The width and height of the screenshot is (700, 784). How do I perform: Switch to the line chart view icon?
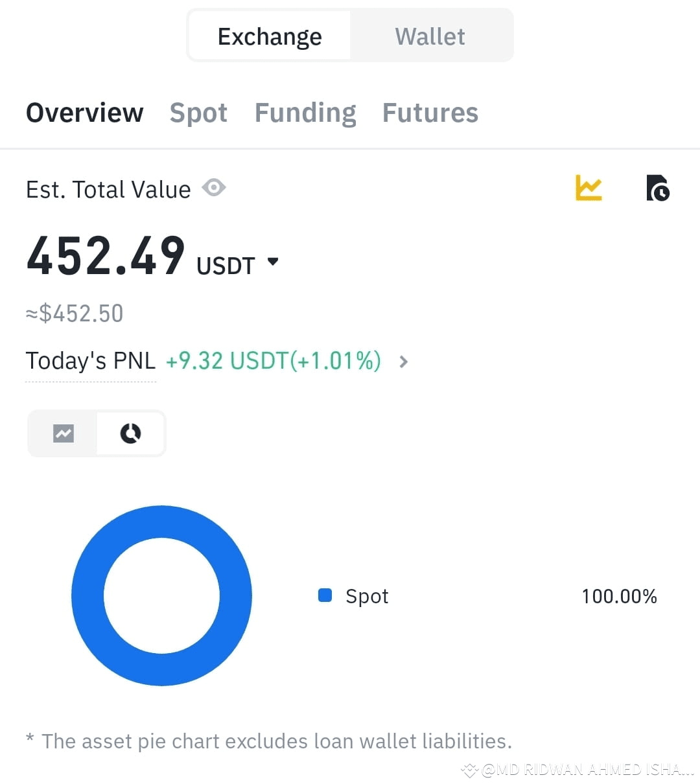click(64, 433)
